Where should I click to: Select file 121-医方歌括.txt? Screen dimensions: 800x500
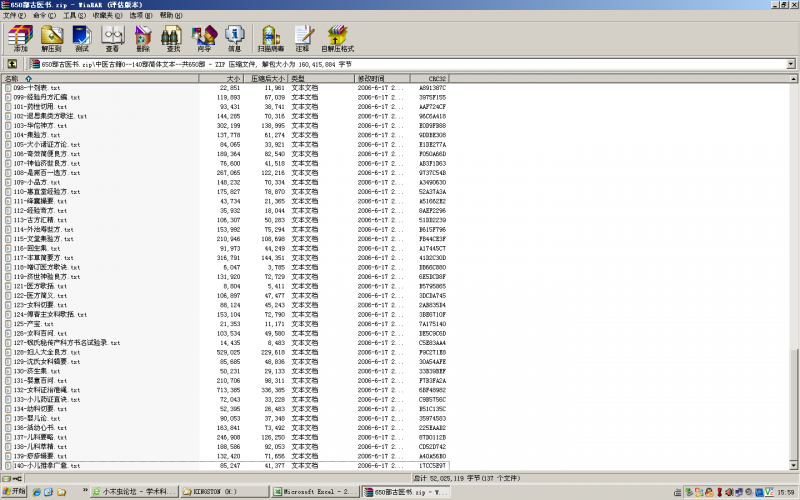point(40,286)
